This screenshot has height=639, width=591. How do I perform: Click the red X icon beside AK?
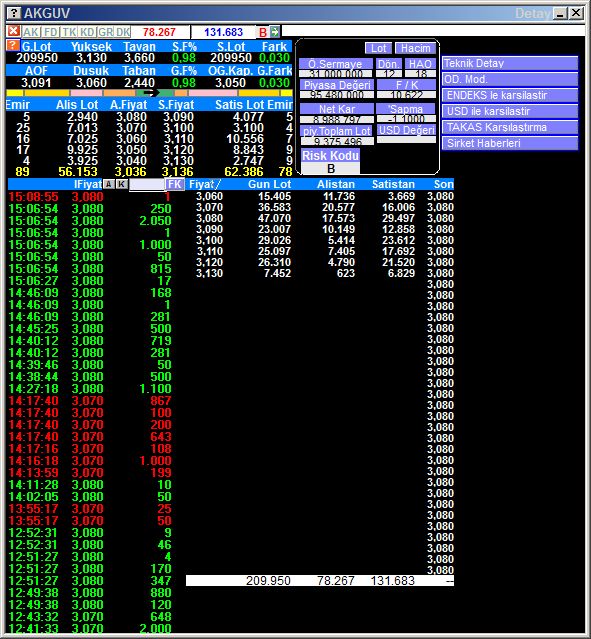(14, 31)
